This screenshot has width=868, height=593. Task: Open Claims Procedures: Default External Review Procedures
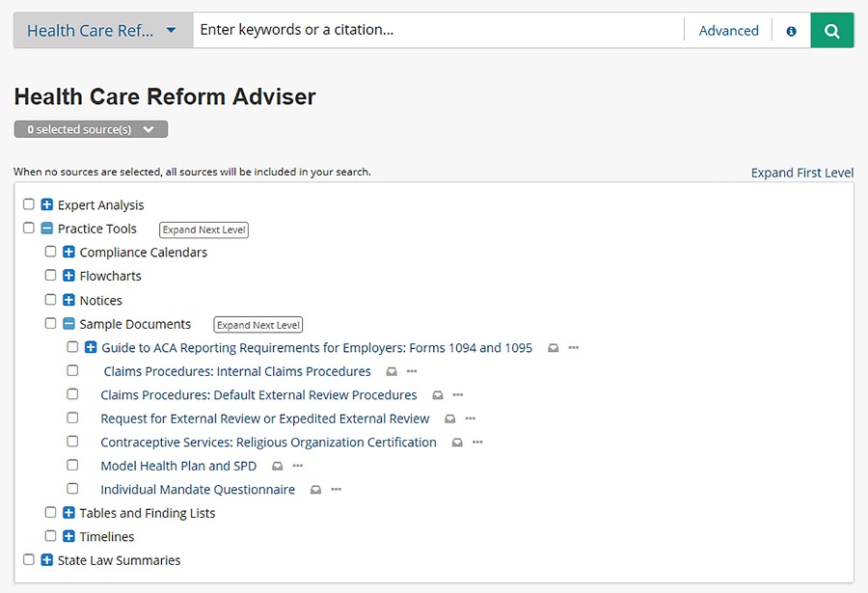pos(258,395)
